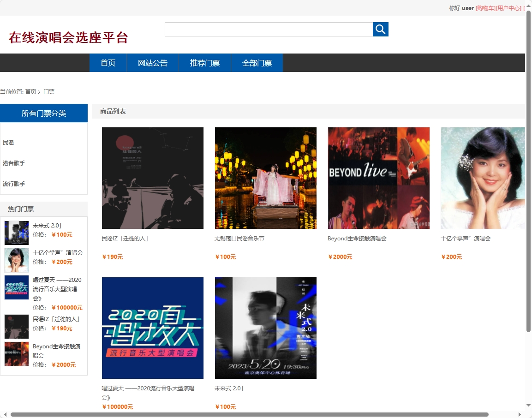Open the 民谣IZ「迁徙的人」product image
The image size is (532, 418).
[x=152, y=178]
